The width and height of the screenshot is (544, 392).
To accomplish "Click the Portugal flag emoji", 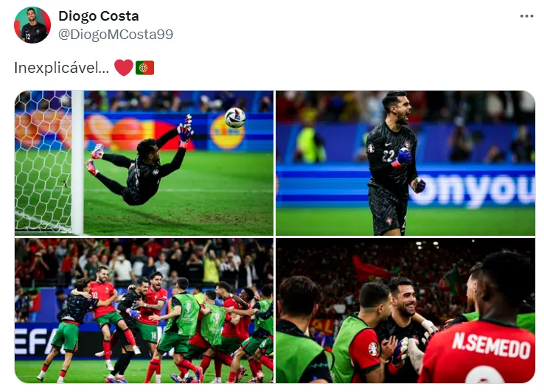I will click(144, 68).
